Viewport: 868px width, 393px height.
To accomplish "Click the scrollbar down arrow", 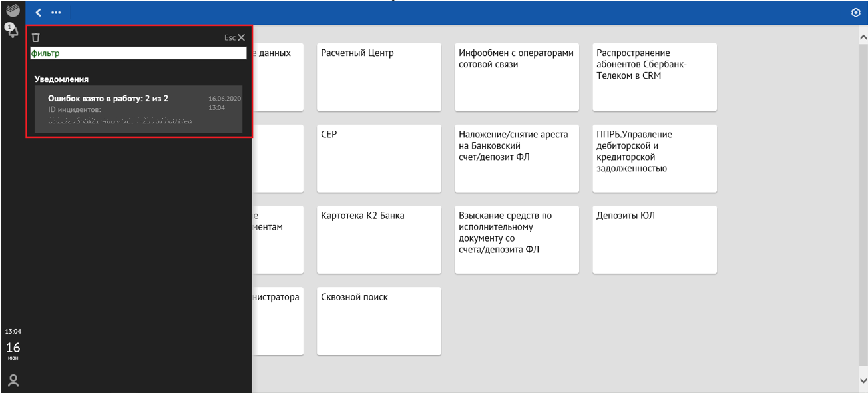I will pyautogui.click(x=863, y=380).
